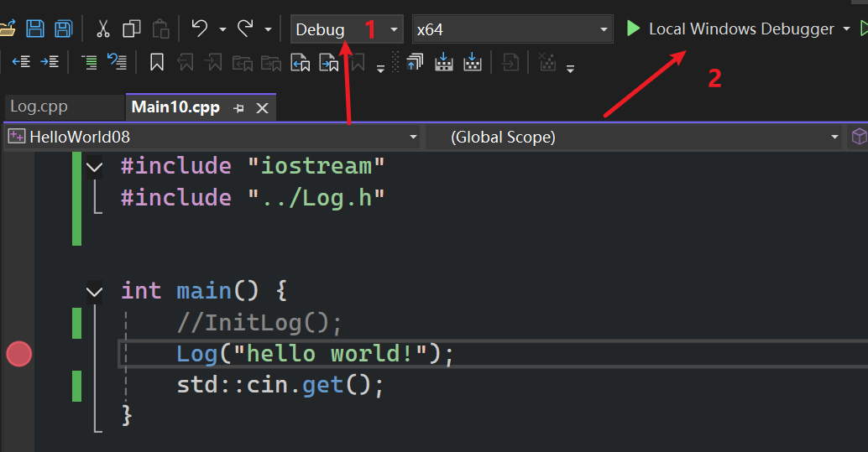This screenshot has height=452, width=868.
Task: Click the Undo arrow icon
Action: click(x=199, y=29)
